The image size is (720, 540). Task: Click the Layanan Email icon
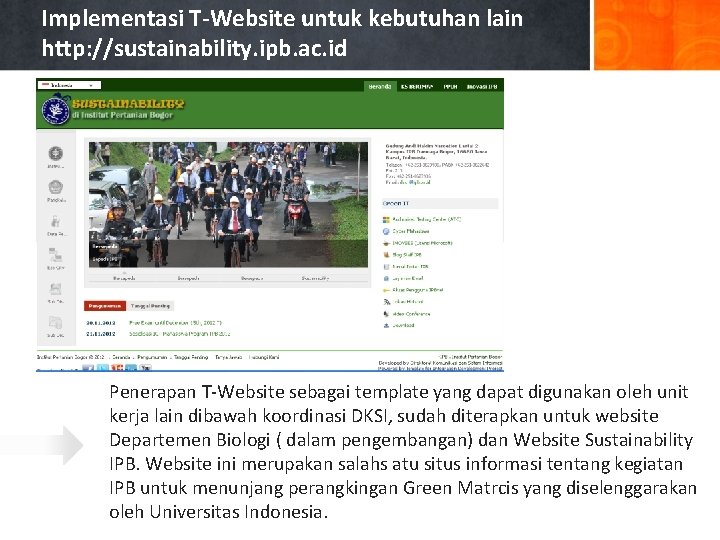pyautogui.click(x=386, y=278)
